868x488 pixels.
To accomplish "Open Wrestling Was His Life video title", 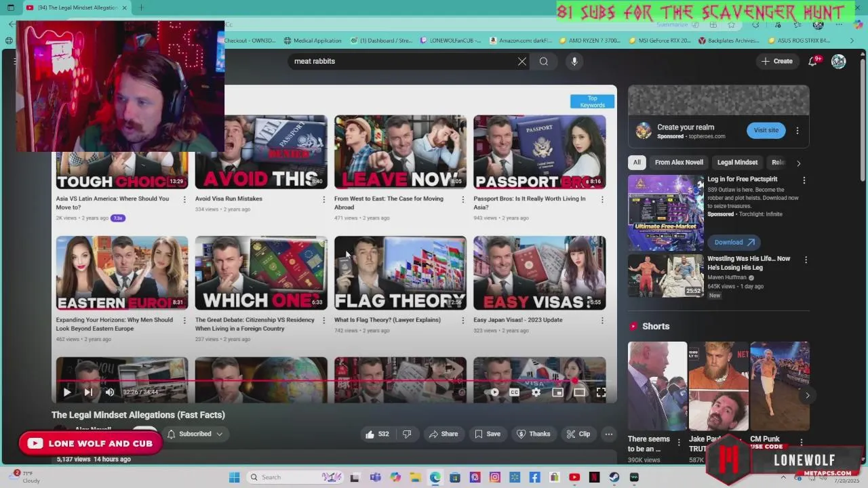I will 749,263.
